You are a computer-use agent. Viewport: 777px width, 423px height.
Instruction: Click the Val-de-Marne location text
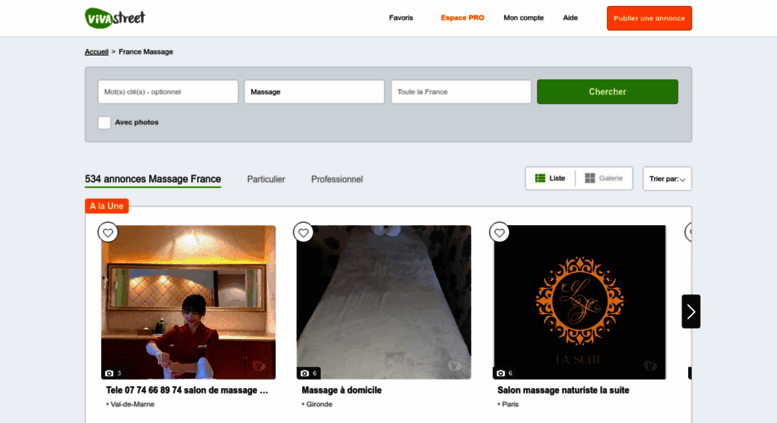click(132, 404)
